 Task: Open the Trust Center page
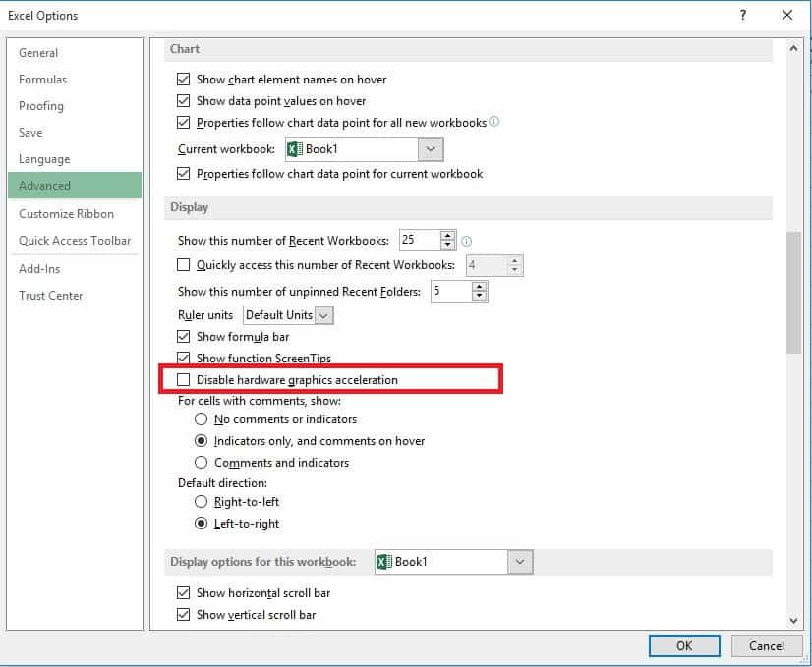(x=50, y=295)
